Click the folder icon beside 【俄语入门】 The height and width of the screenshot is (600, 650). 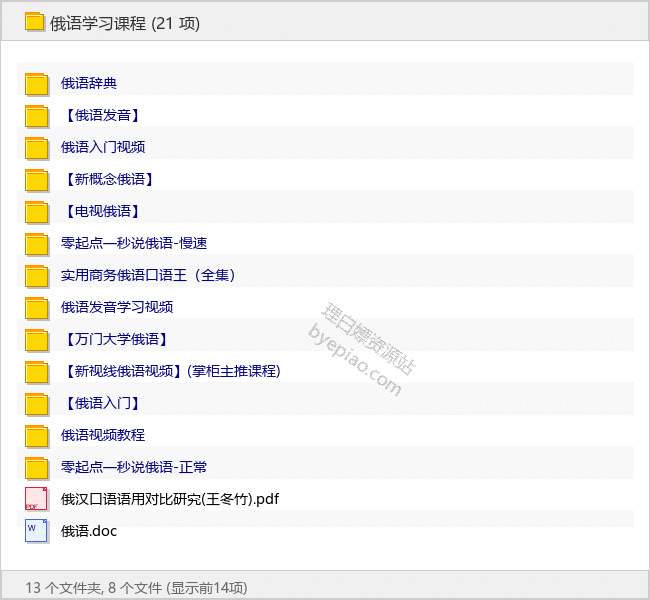point(36,403)
